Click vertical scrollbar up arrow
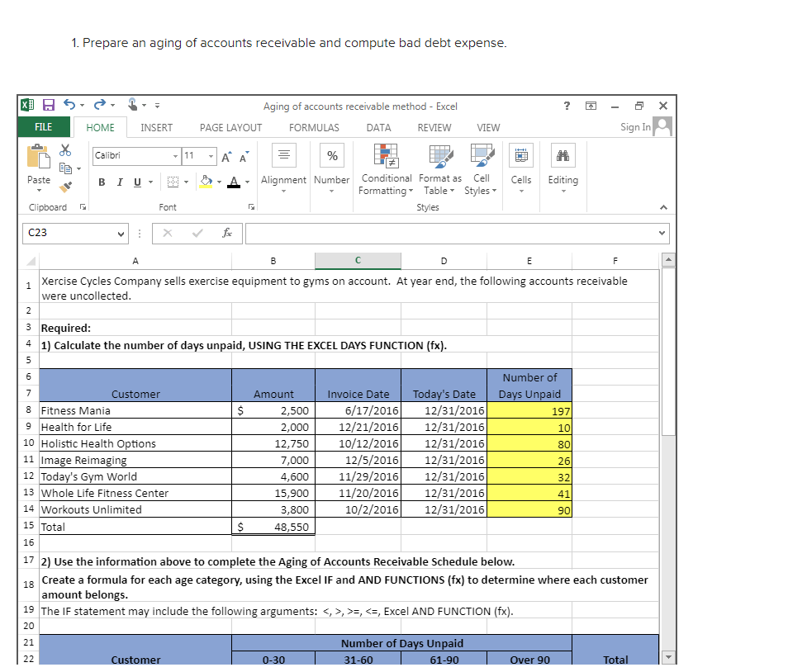The image size is (807, 672). pyautogui.click(x=668, y=259)
